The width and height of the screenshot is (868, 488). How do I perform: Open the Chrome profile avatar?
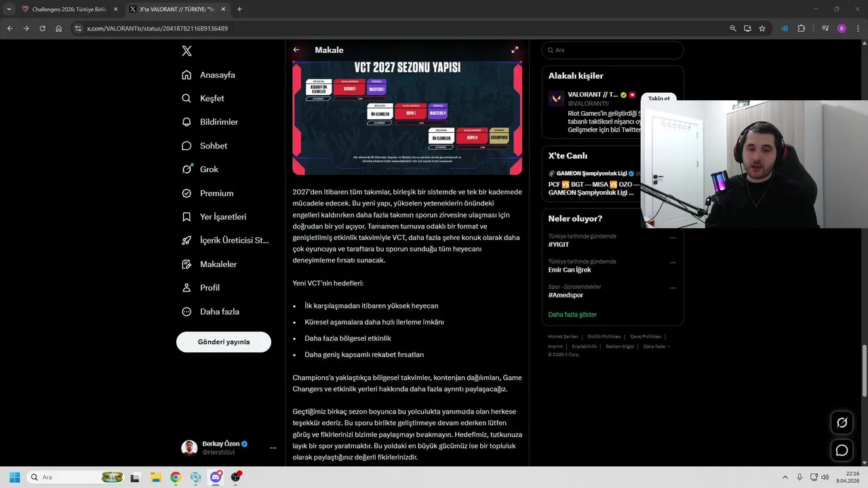pyautogui.click(x=842, y=28)
